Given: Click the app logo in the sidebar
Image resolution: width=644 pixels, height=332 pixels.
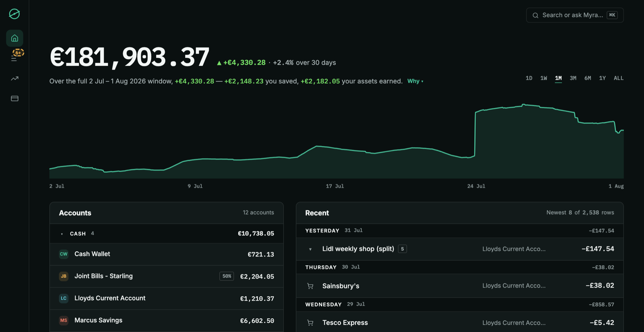Looking at the screenshot, I should (x=14, y=14).
